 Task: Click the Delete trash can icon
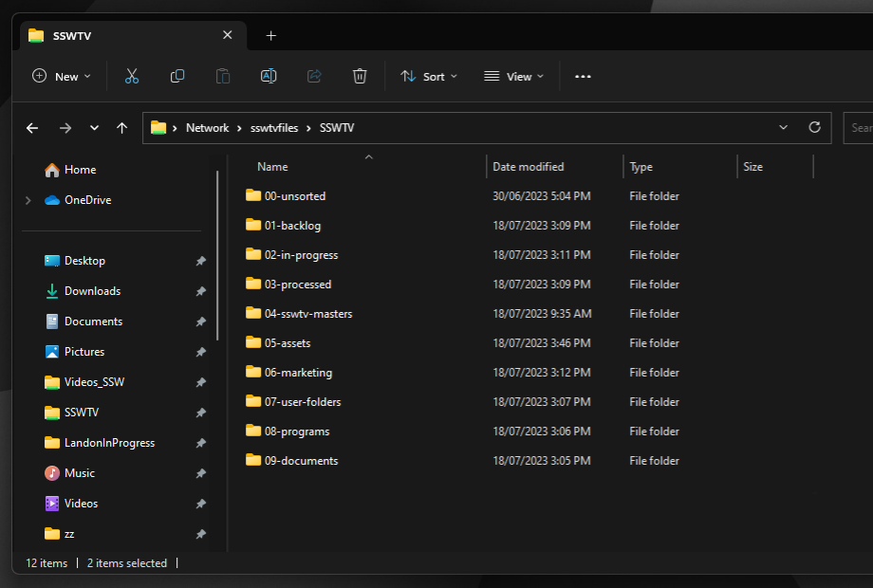coord(360,76)
